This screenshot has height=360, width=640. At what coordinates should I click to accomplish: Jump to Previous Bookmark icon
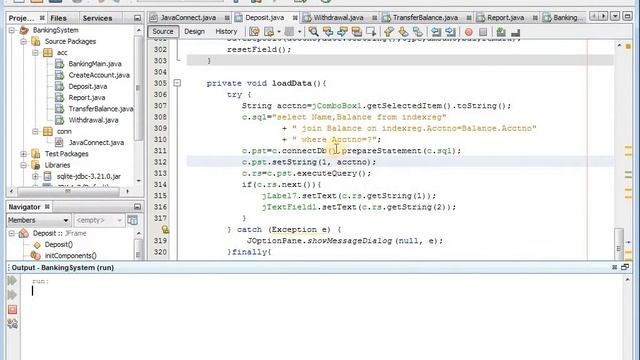[x=389, y=31]
